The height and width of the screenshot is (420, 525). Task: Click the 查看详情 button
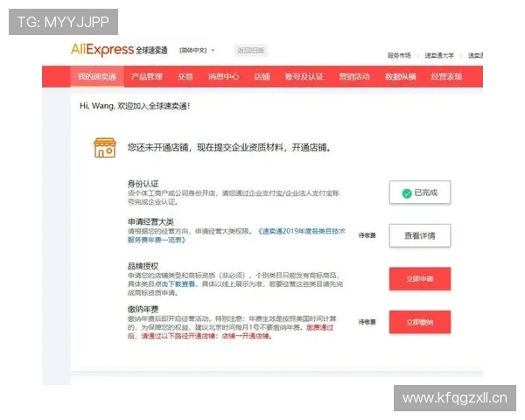coord(420,235)
